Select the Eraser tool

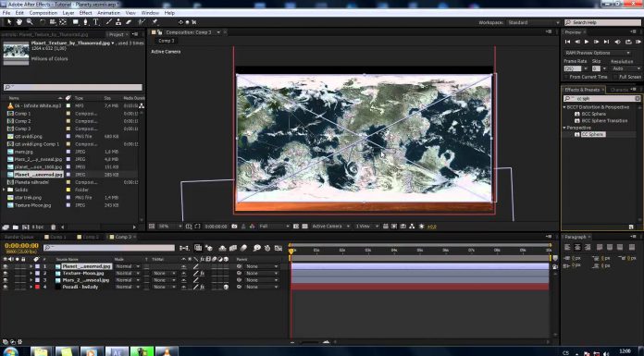[x=129, y=22]
